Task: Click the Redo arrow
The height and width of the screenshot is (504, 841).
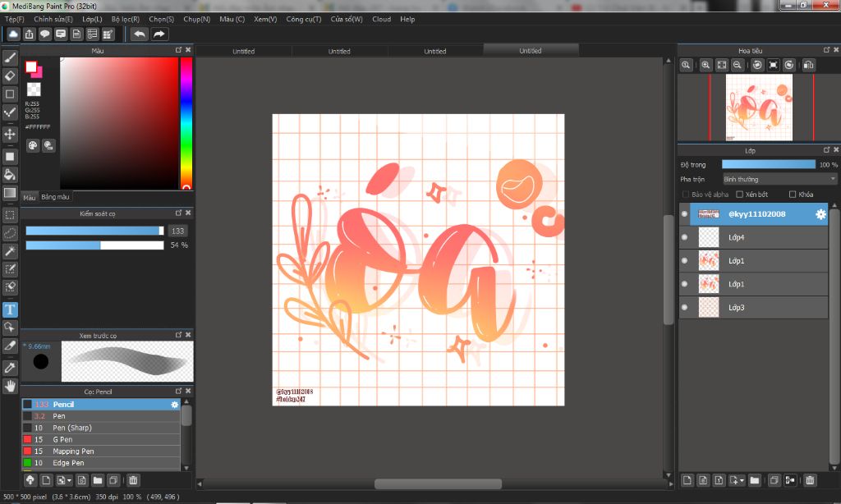Action: point(159,34)
